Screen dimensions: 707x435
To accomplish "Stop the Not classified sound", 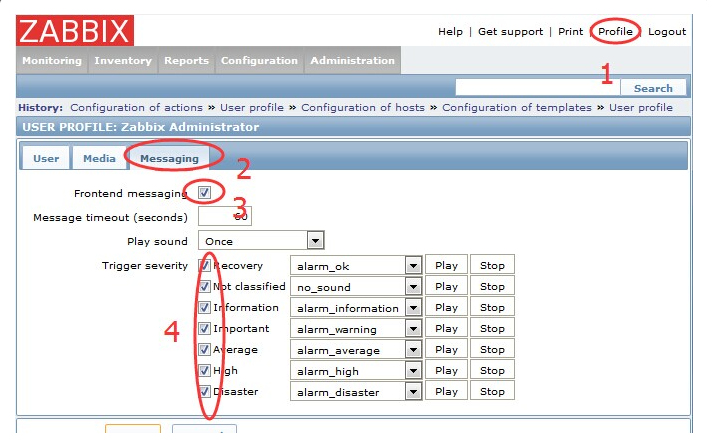I will tap(492, 286).
